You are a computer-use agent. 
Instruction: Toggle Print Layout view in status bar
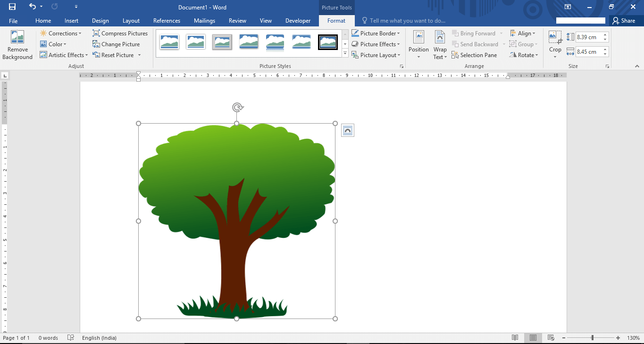[533, 338]
